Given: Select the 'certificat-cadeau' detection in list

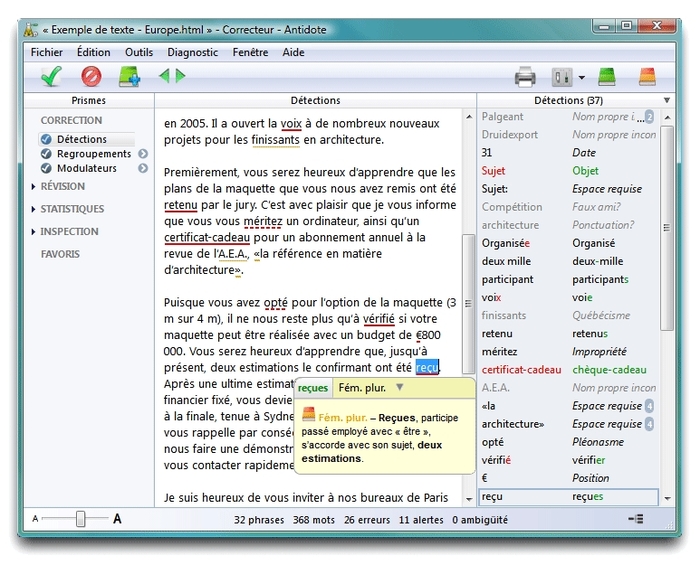Looking at the screenshot, I should pos(521,370).
